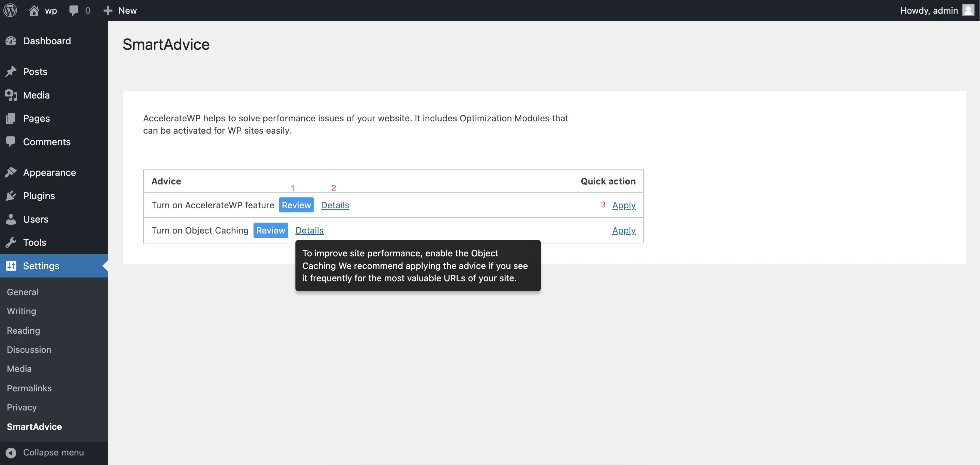
Task: Open the WordPress logo menu
Action: (x=10, y=10)
